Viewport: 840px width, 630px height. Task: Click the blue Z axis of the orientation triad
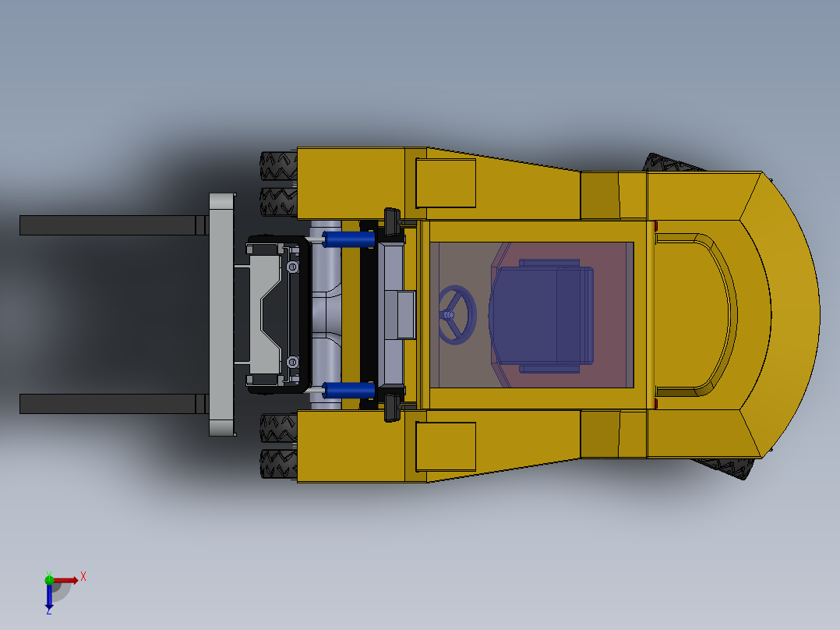[49, 597]
